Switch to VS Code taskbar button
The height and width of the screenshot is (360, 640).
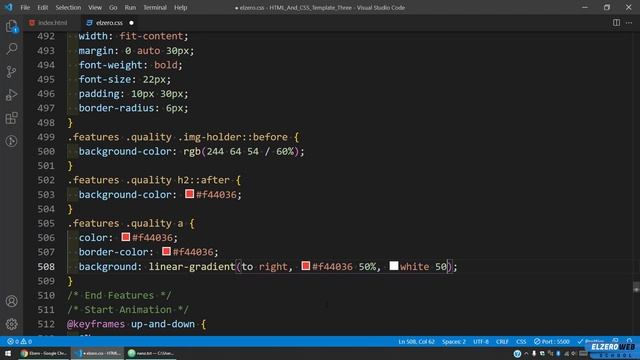click(97, 353)
